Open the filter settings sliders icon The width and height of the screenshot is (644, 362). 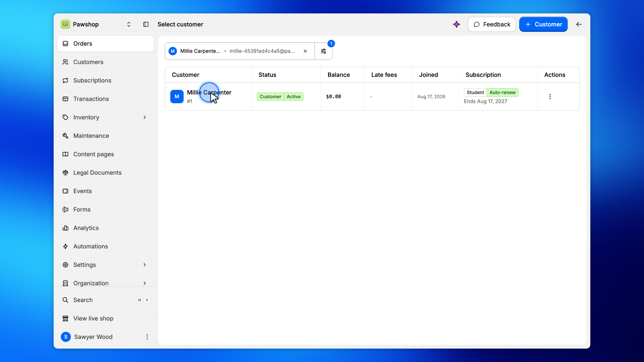tap(323, 51)
